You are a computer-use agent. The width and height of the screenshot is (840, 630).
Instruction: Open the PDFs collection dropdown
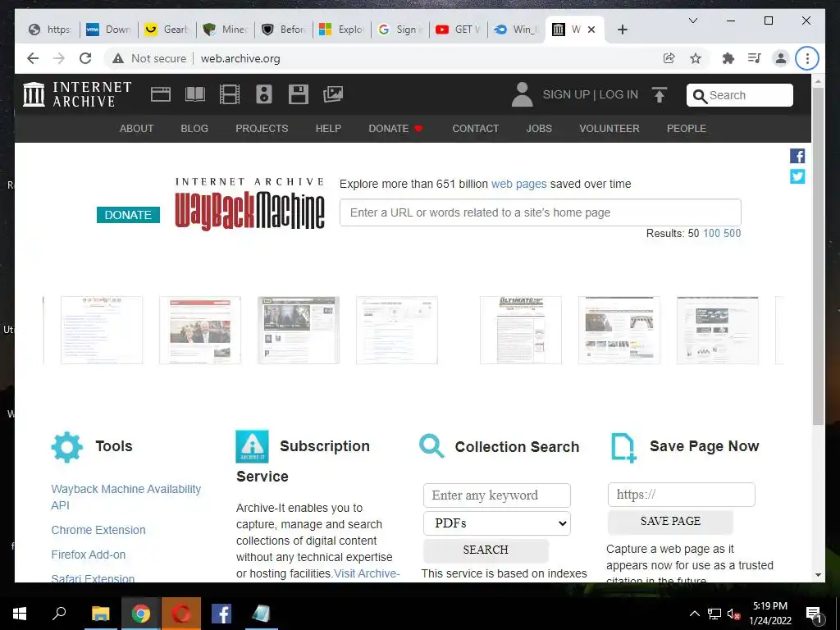coord(497,523)
